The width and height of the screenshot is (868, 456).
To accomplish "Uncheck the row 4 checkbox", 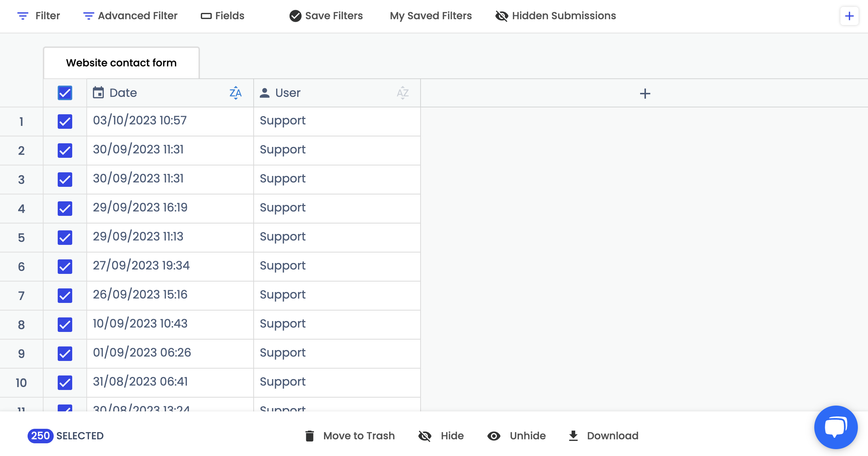I will (x=65, y=209).
